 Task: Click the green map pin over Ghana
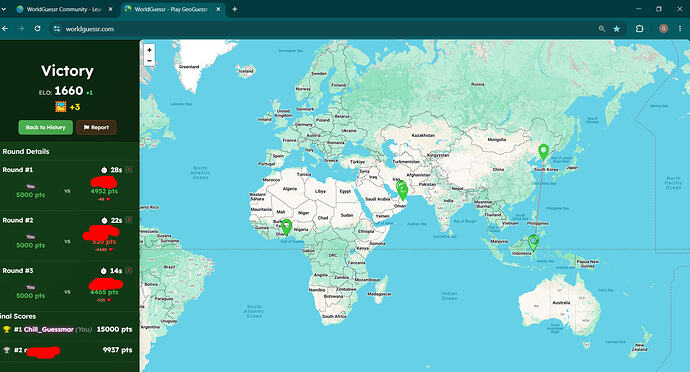[286, 227]
